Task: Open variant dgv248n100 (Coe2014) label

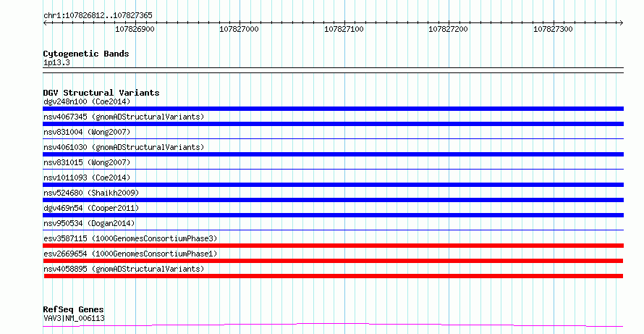Action: [87, 101]
